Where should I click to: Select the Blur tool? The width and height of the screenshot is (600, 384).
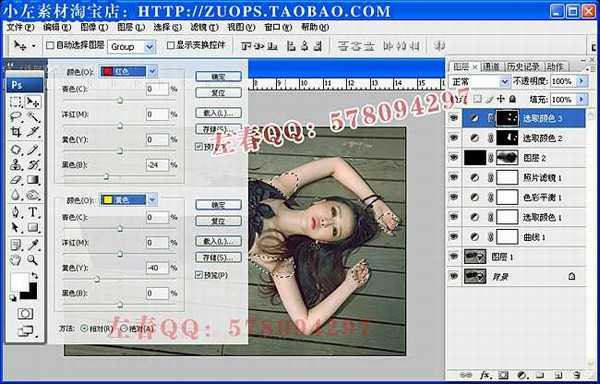(16, 195)
